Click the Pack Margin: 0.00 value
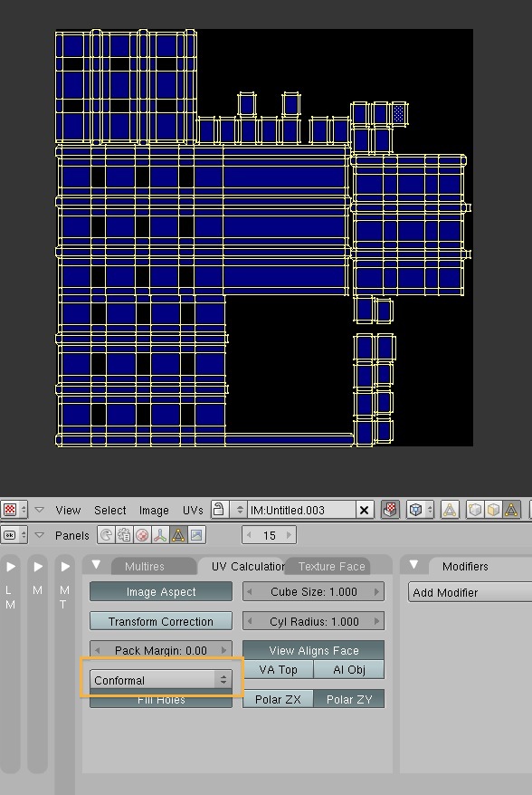532x795 pixels. 161,650
